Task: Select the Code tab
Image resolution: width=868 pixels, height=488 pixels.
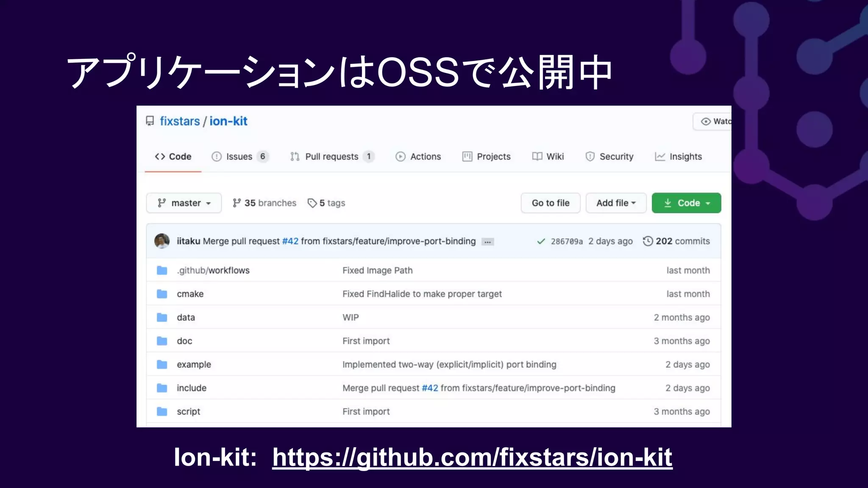Action: pyautogui.click(x=173, y=157)
